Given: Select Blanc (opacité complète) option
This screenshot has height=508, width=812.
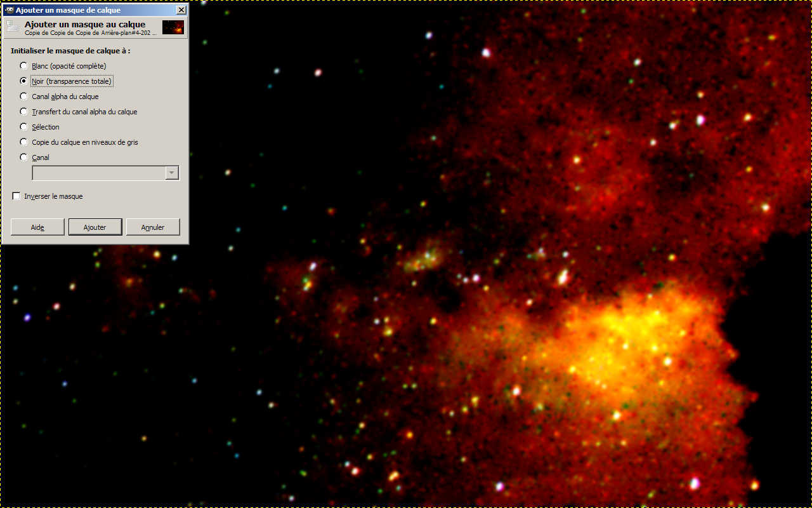Looking at the screenshot, I should [24, 66].
